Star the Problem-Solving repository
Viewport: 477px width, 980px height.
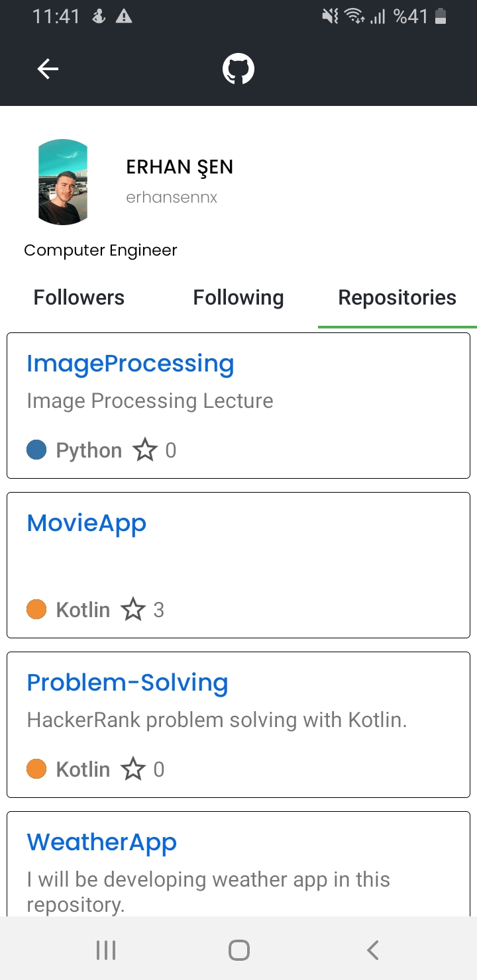point(134,769)
